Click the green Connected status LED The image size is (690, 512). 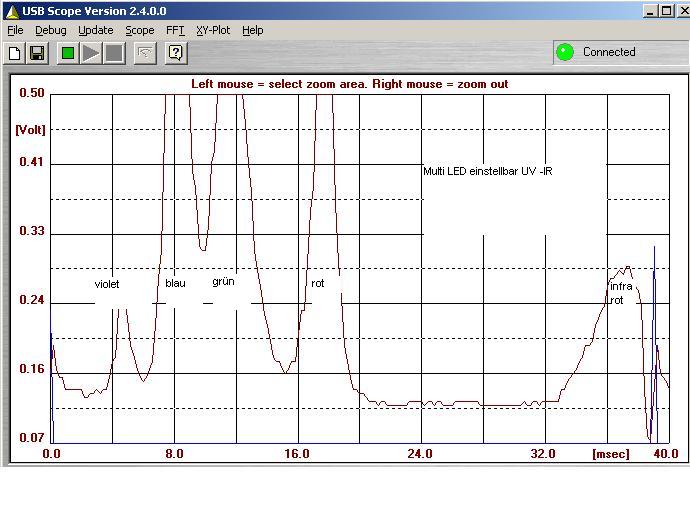click(565, 52)
